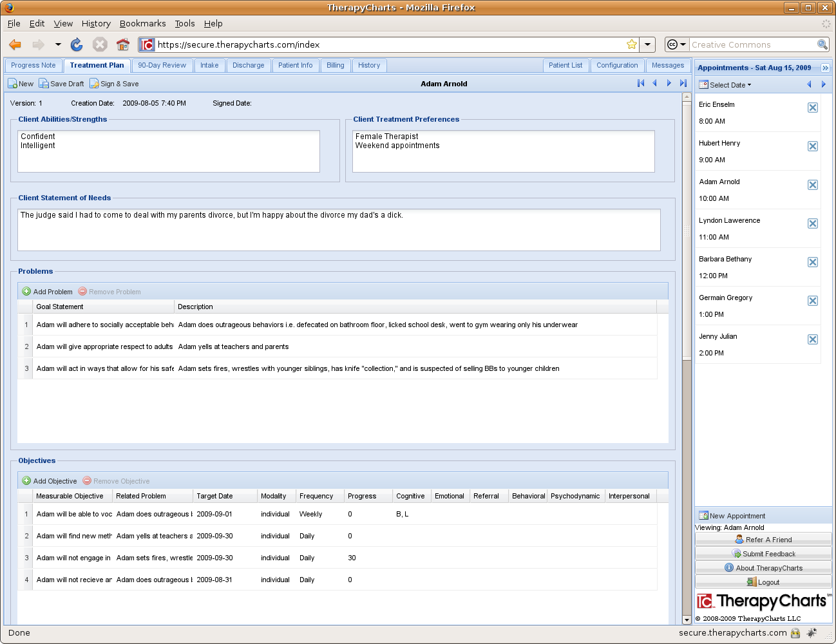
Task: Click Sign & Save icon
Action: tap(94, 84)
